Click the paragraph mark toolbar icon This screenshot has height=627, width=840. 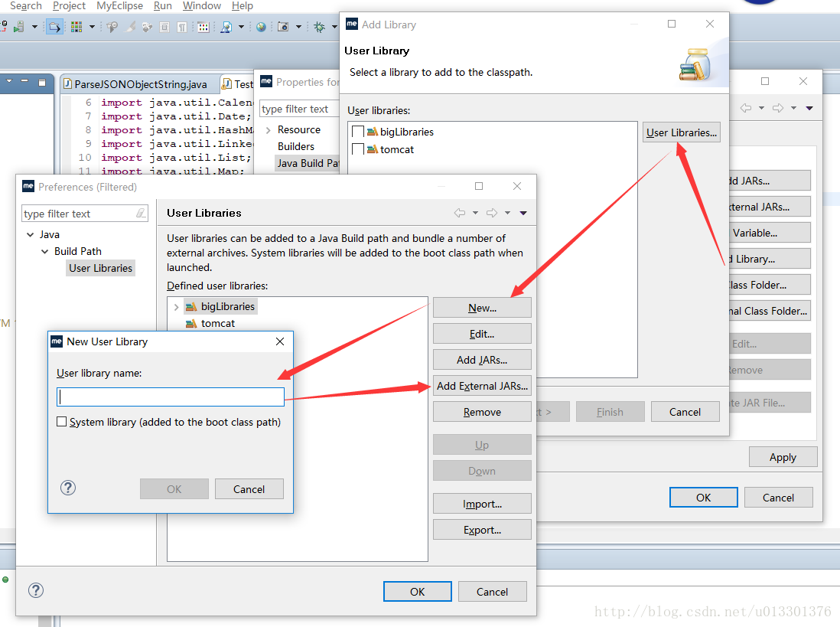[182, 27]
